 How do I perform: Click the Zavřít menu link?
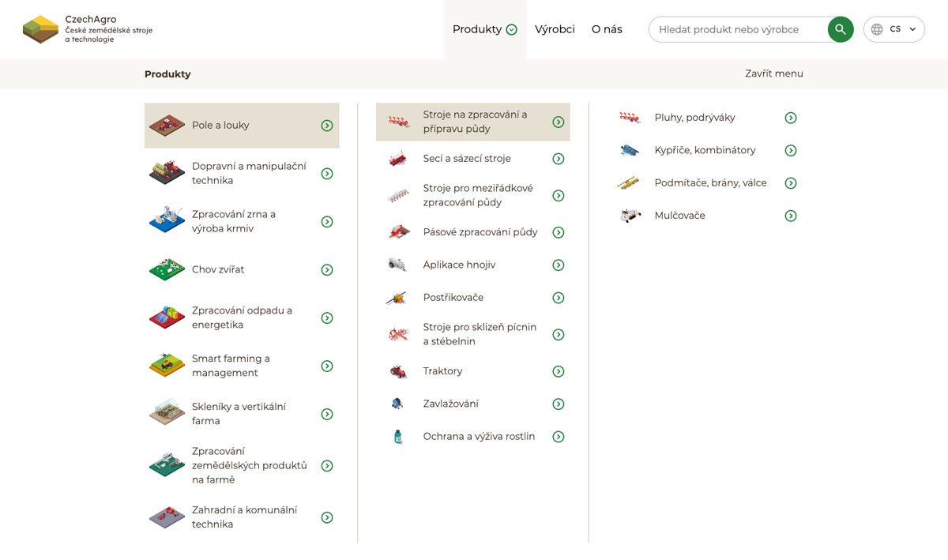[x=773, y=73]
